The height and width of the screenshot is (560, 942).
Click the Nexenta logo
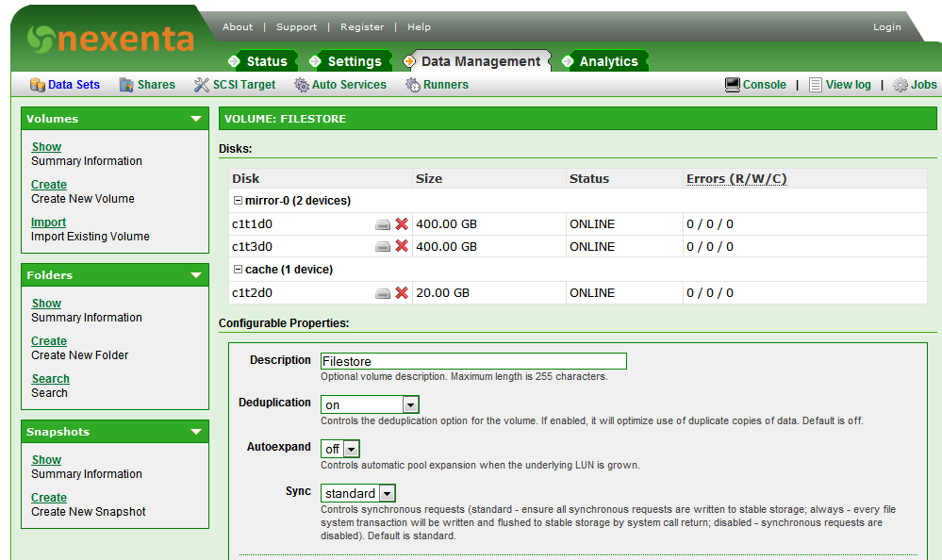tap(110, 39)
